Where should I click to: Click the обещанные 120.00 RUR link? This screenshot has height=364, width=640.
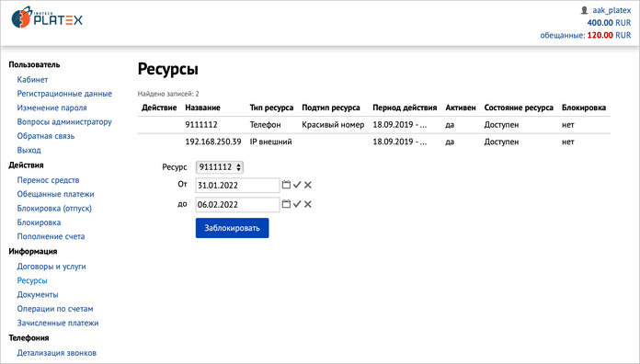586,35
